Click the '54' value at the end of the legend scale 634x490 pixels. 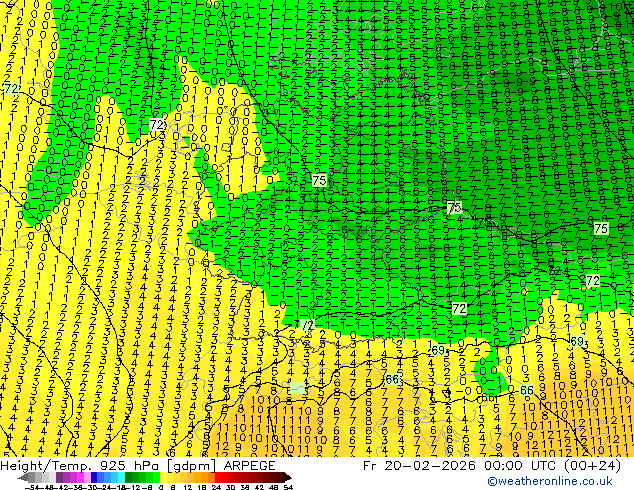click(x=288, y=488)
